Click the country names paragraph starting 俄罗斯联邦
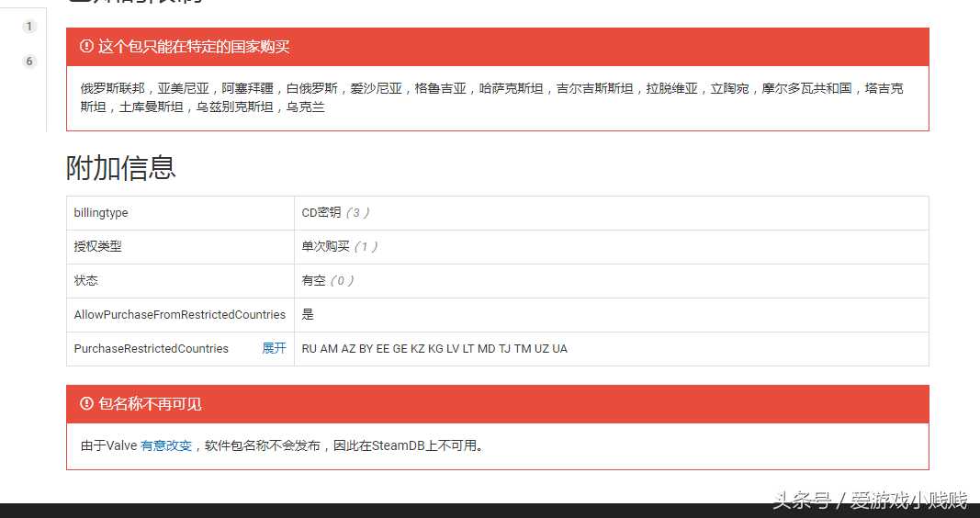This screenshot has height=518, width=980. coord(491,97)
